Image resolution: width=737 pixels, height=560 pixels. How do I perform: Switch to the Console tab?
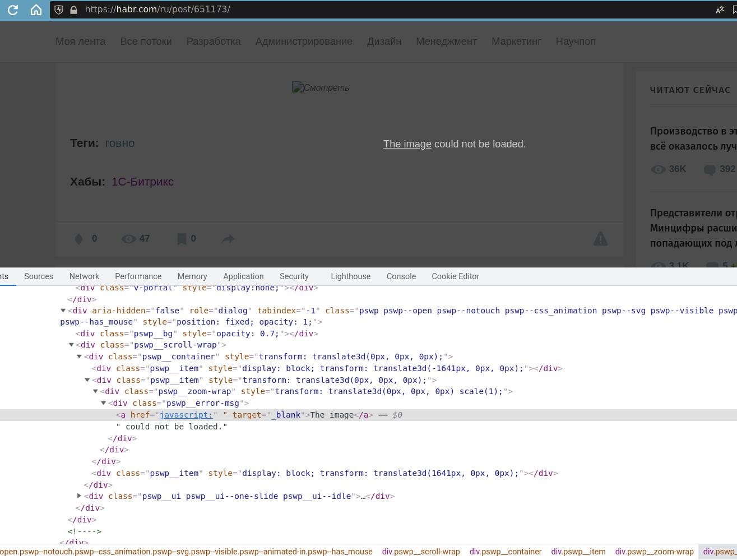(401, 276)
